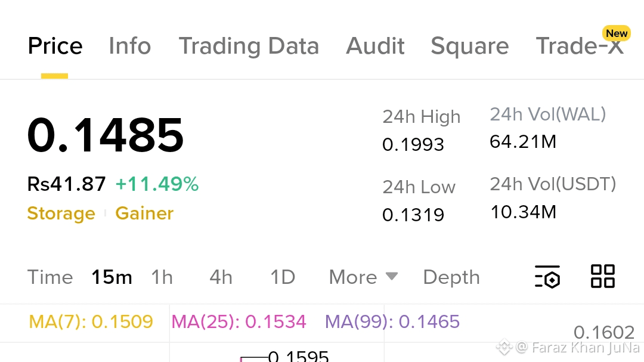This screenshot has height=362, width=644.
Task: Select the 1D chart interval
Action: (x=283, y=277)
